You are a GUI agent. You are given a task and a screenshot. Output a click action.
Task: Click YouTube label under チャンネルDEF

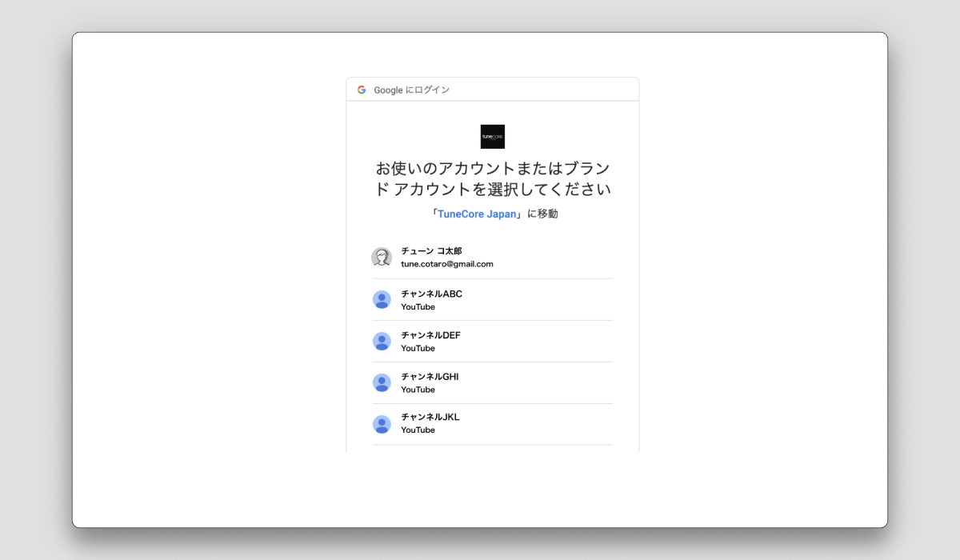click(418, 349)
